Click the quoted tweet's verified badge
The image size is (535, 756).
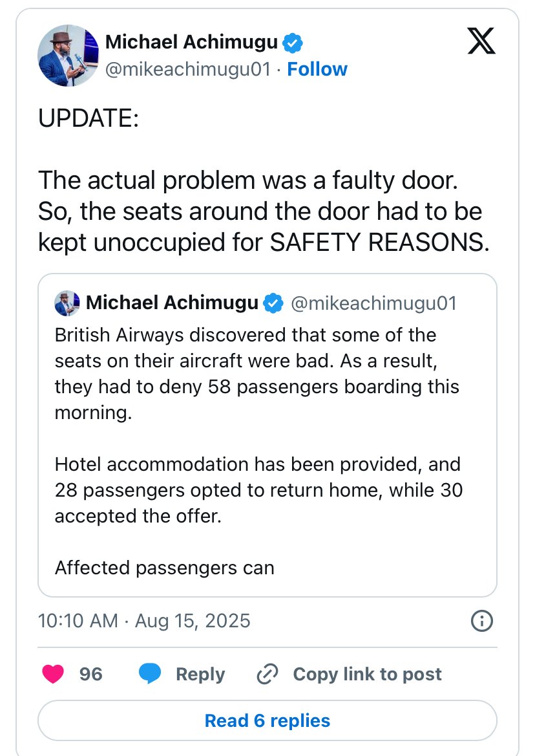(x=274, y=303)
